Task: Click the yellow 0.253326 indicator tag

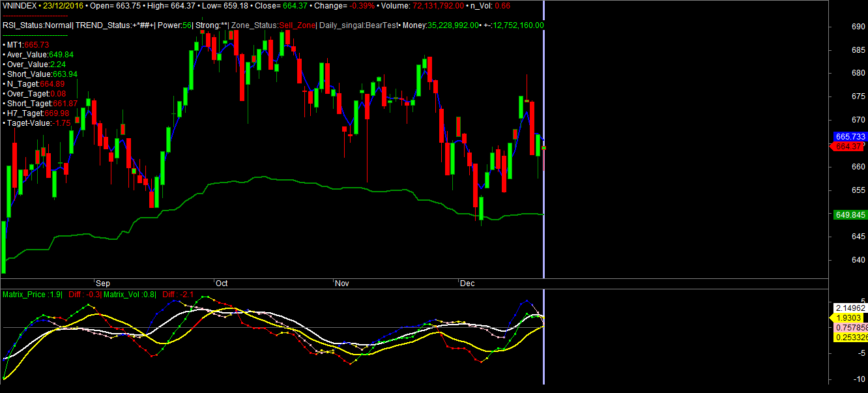Action: [x=850, y=337]
